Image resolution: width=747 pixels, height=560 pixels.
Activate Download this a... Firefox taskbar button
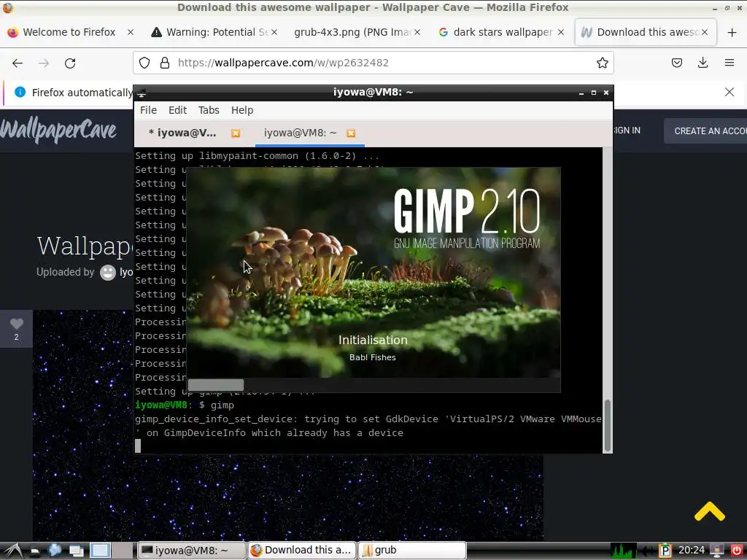click(302, 551)
